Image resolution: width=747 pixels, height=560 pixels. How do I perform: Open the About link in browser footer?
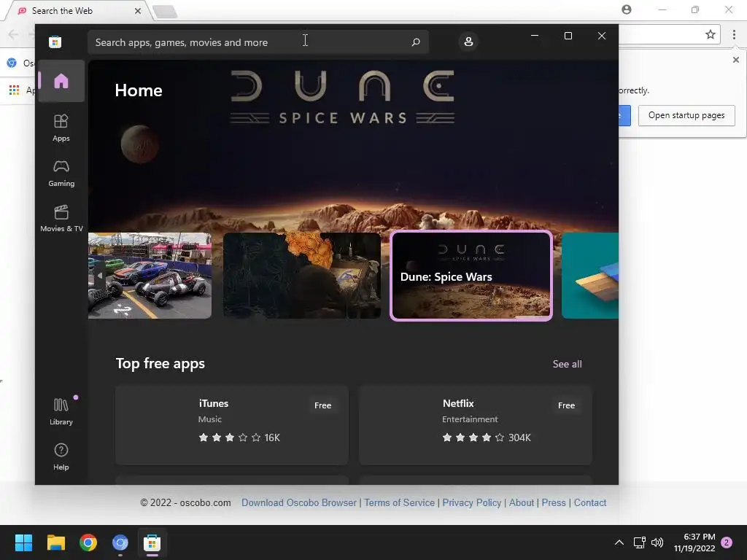tap(521, 502)
